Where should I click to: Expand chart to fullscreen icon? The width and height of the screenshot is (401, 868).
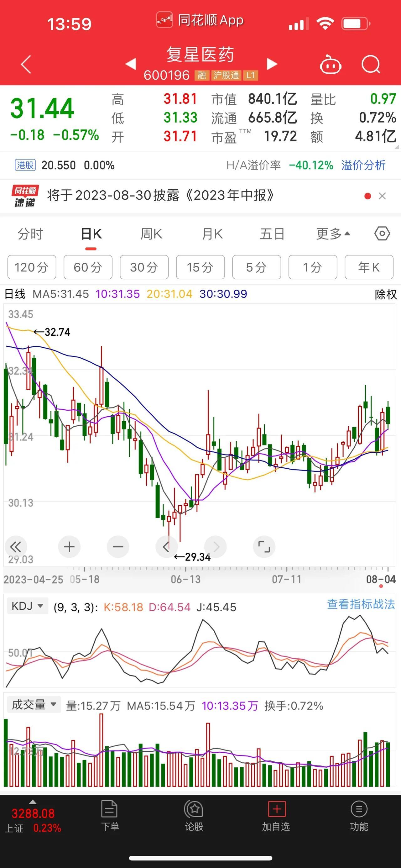pyautogui.click(x=264, y=547)
